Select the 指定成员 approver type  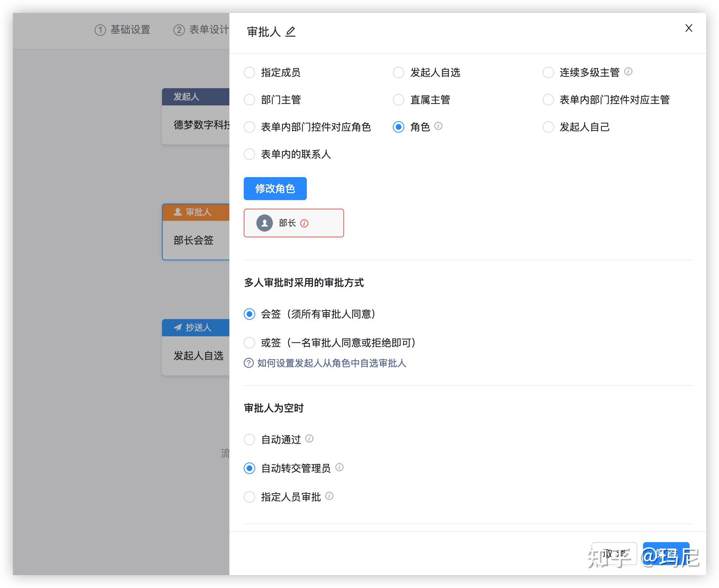click(249, 72)
